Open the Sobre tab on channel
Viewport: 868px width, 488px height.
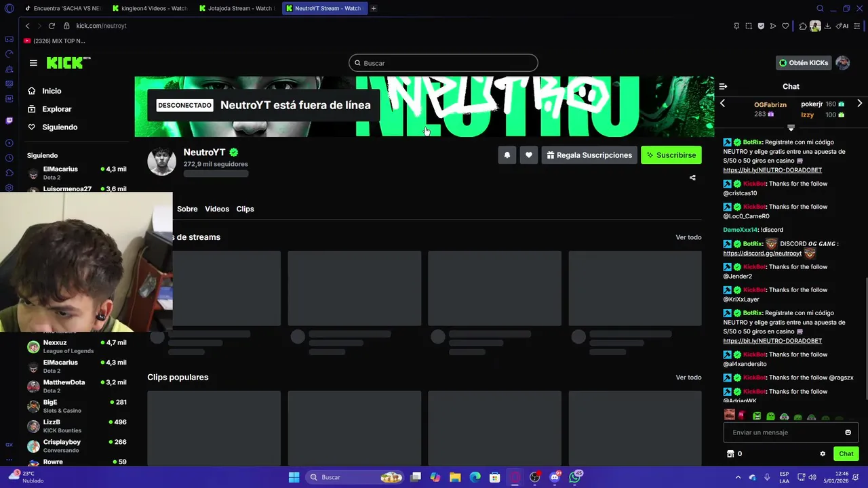pos(187,209)
